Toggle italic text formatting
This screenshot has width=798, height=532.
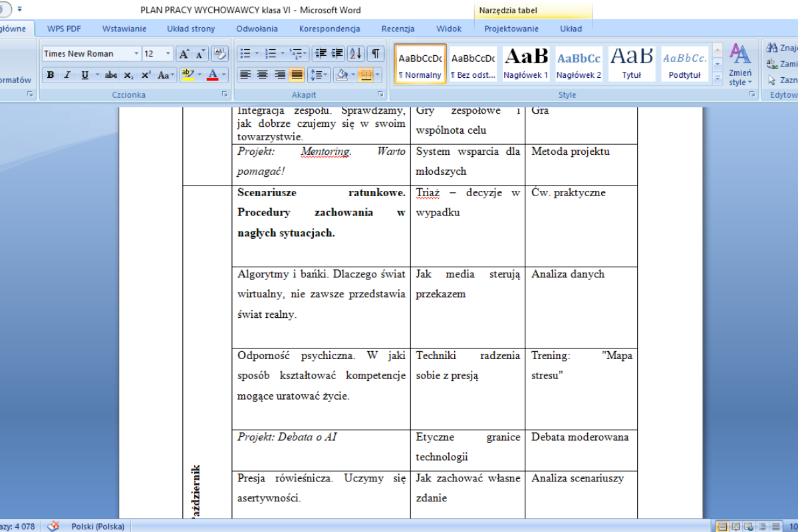pos(67,75)
